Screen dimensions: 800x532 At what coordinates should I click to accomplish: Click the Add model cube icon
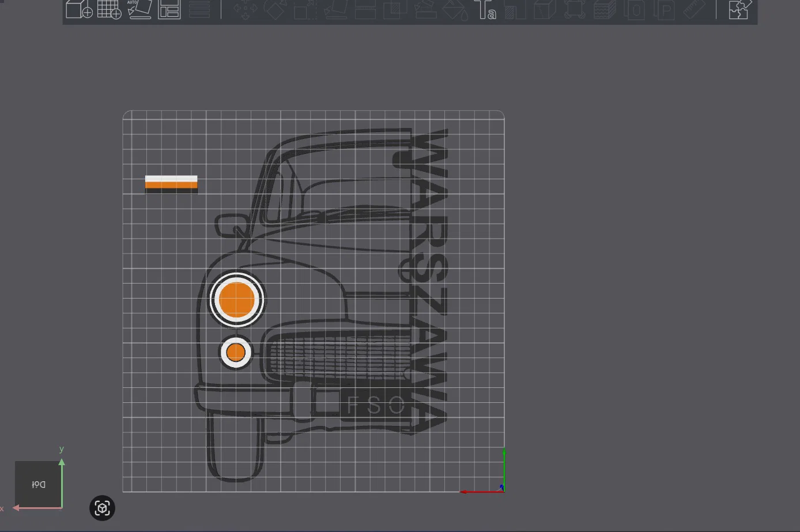click(x=79, y=9)
